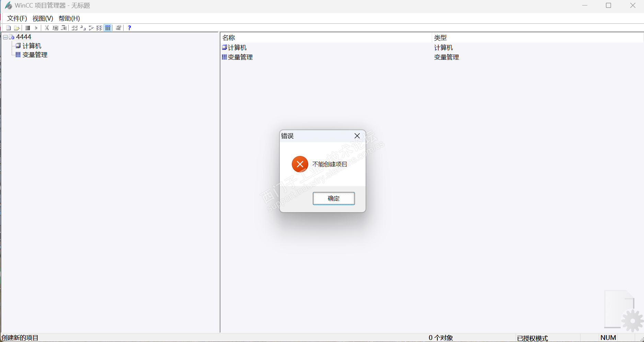Screen dimensions: 644x342
Task: Click the NUM status bar indicator
Action: click(608, 338)
